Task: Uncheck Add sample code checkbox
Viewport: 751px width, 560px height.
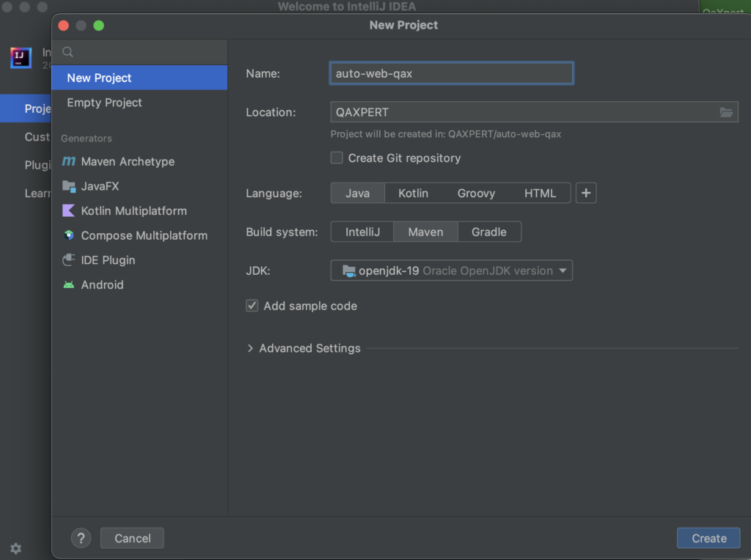Action: pyautogui.click(x=252, y=306)
